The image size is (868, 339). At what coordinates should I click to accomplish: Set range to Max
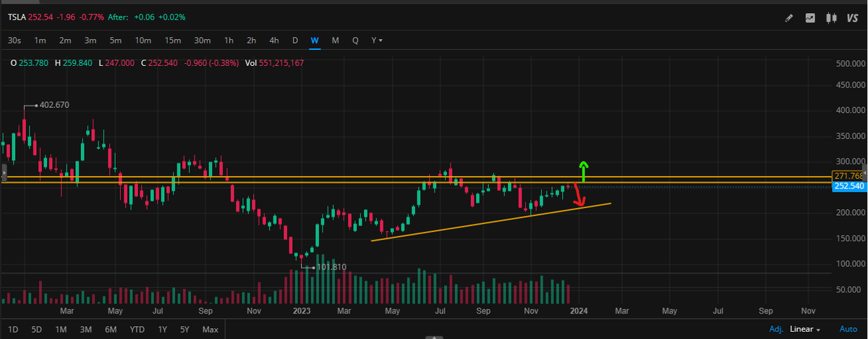pyautogui.click(x=210, y=330)
